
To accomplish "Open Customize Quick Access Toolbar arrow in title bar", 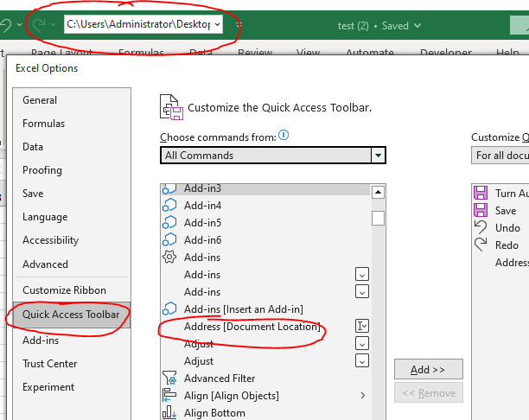I will click(239, 24).
